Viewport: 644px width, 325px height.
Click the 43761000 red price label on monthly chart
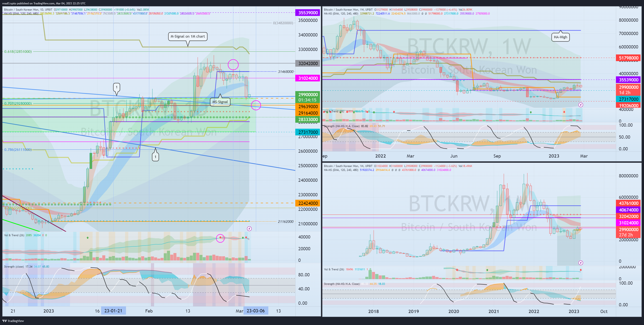628,203
